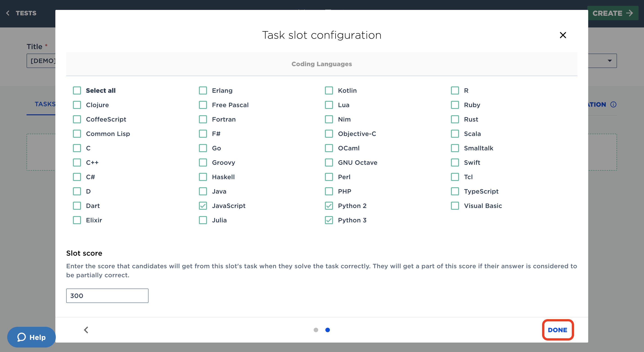Screen dimensions: 644x352
Task: Check the Smalltalk checkbox
Action: pyautogui.click(x=455, y=148)
